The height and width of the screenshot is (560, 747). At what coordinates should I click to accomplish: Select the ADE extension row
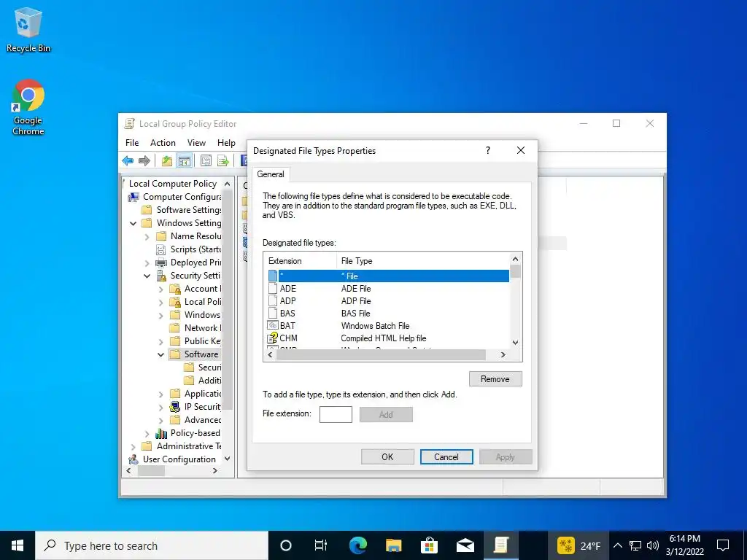[388, 289]
